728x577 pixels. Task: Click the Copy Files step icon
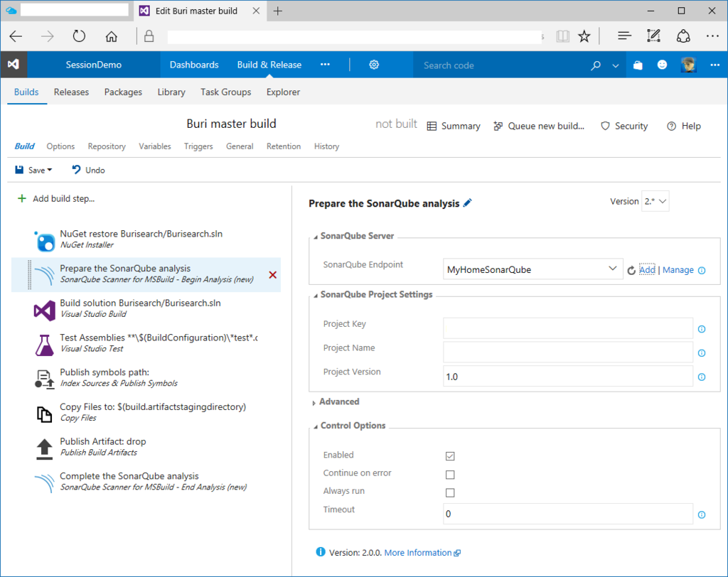pos(45,414)
